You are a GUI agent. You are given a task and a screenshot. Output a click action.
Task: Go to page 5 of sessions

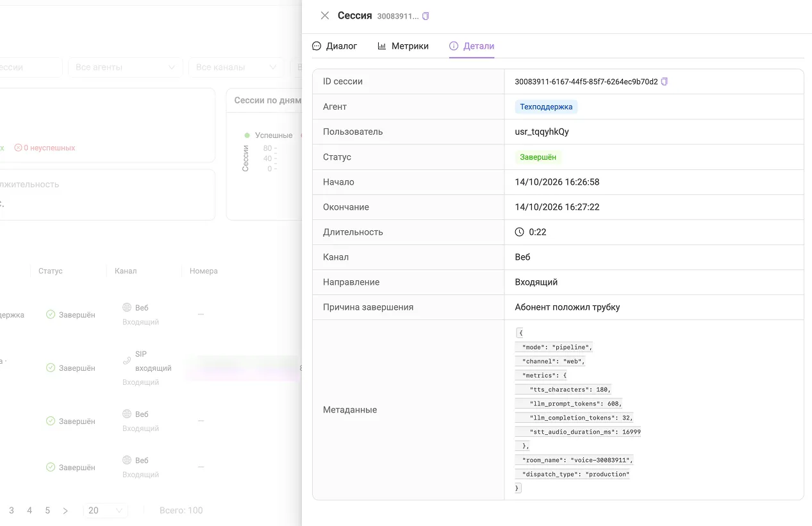click(x=47, y=511)
